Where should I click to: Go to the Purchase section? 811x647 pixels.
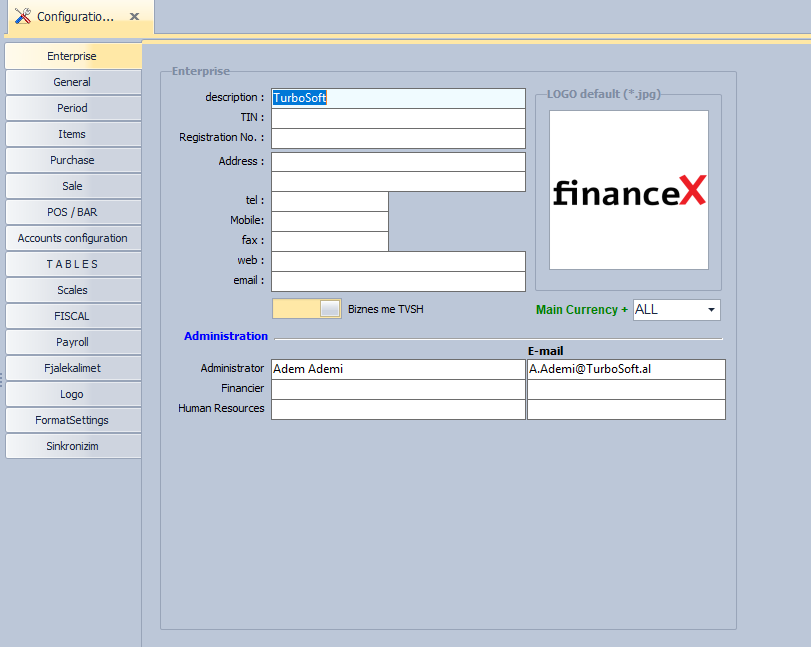click(x=72, y=160)
